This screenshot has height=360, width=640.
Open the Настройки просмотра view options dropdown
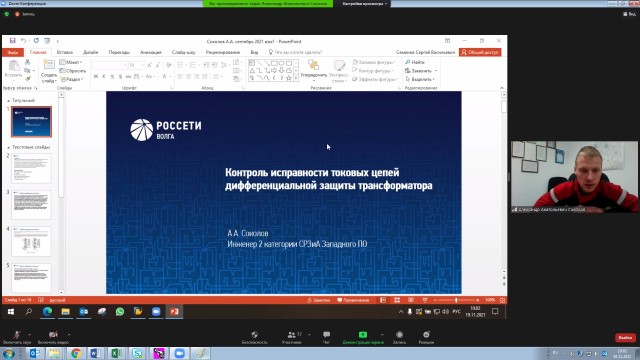click(x=365, y=4)
